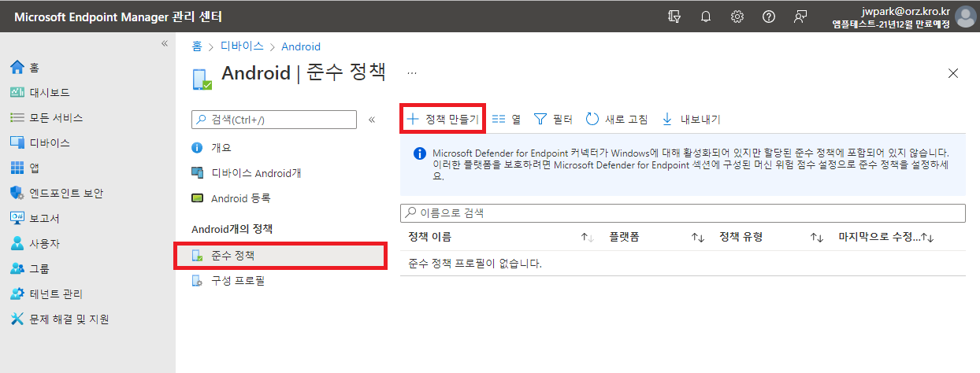Image resolution: width=980 pixels, height=373 pixels.
Task: Click the 홈 breadcrumb link
Action: click(x=197, y=47)
